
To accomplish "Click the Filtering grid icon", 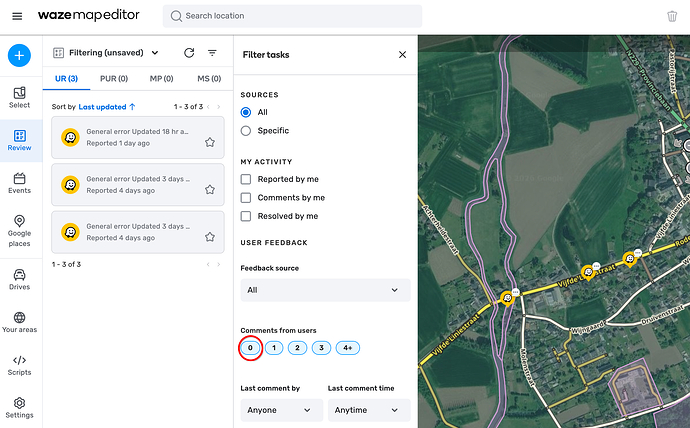I will point(58,53).
